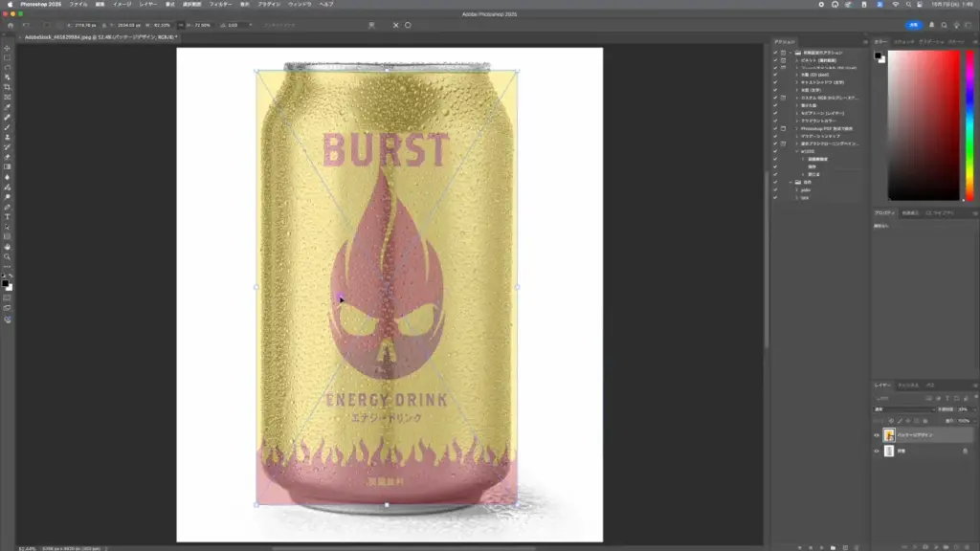Cancel transform with the X icon
Viewport: 980px width, 551px height.
[x=396, y=25]
